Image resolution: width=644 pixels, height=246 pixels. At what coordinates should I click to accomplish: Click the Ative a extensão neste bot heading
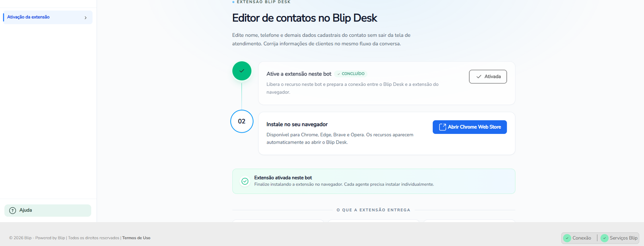pos(299,74)
